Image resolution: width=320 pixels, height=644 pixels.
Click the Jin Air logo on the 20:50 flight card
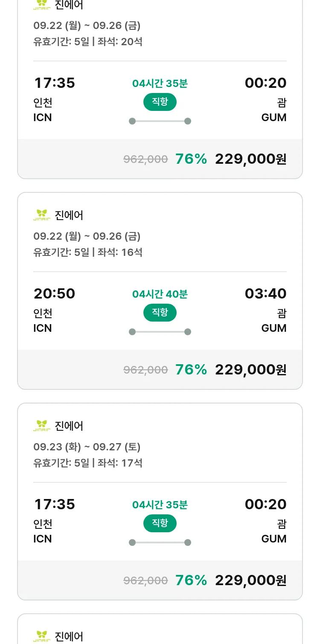42,215
